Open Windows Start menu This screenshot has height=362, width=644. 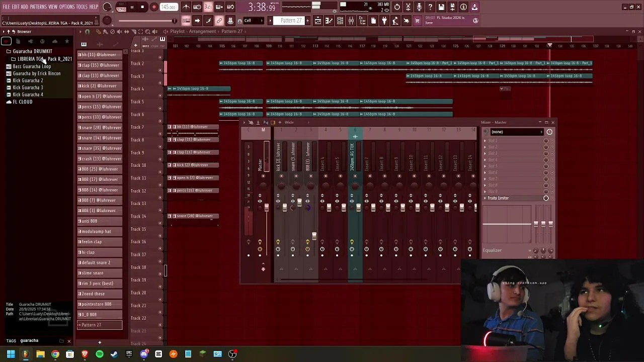(11, 354)
